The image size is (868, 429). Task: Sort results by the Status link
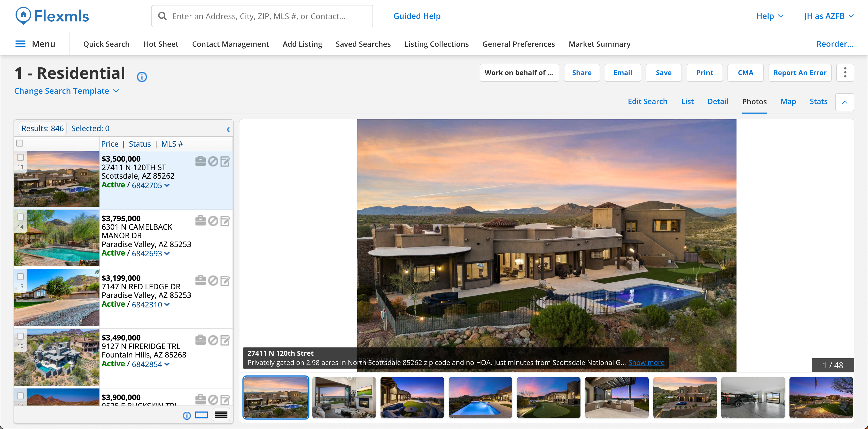click(x=139, y=144)
